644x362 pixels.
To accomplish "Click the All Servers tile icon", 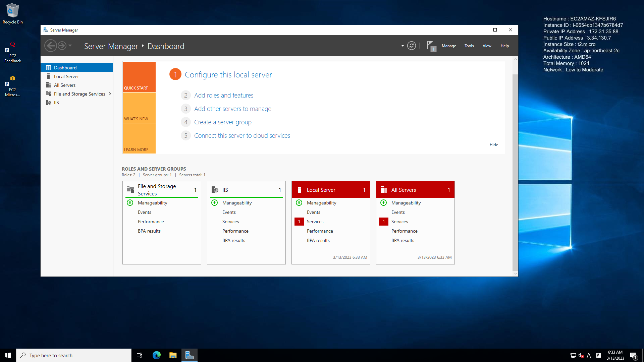I will 384,190.
